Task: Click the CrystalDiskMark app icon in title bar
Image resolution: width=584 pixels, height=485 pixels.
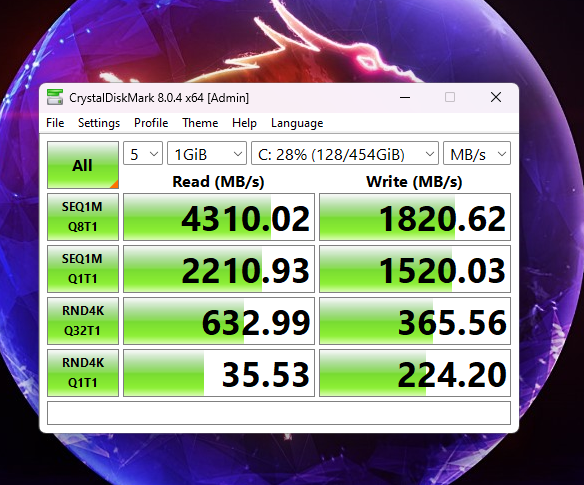Action: tap(55, 98)
